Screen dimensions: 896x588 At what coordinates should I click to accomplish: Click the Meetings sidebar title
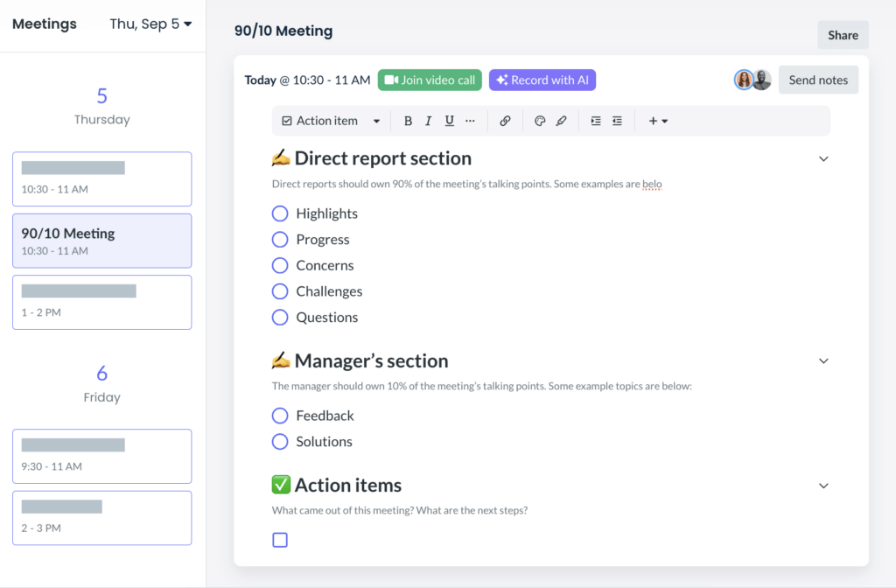[x=45, y=24]
